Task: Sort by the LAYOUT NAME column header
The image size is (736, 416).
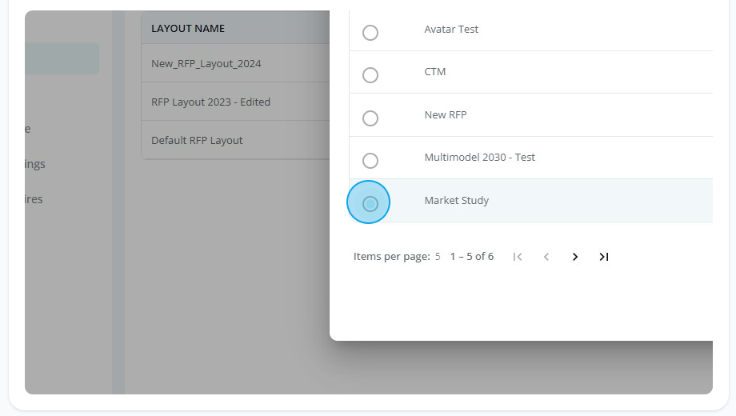Action: [x=188, y=29]
